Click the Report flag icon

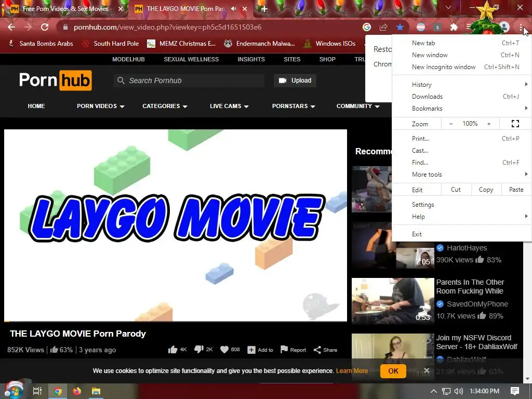point(284,350)
